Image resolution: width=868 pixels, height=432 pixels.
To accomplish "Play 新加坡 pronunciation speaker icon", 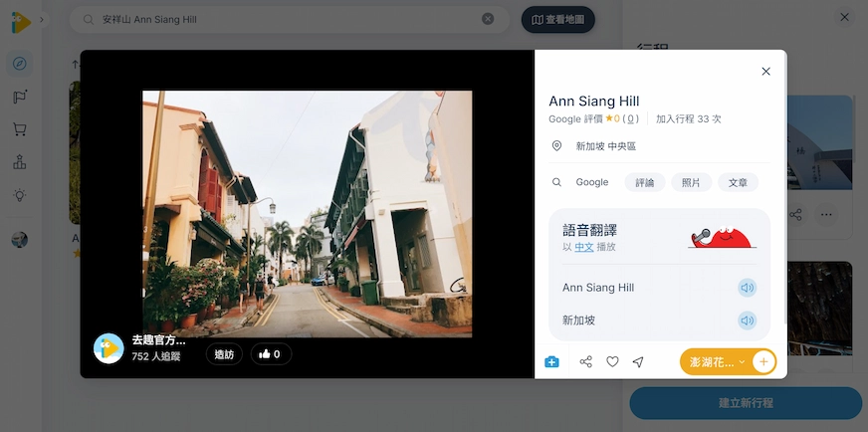I will pyautogui.click(x=748, y=321).
